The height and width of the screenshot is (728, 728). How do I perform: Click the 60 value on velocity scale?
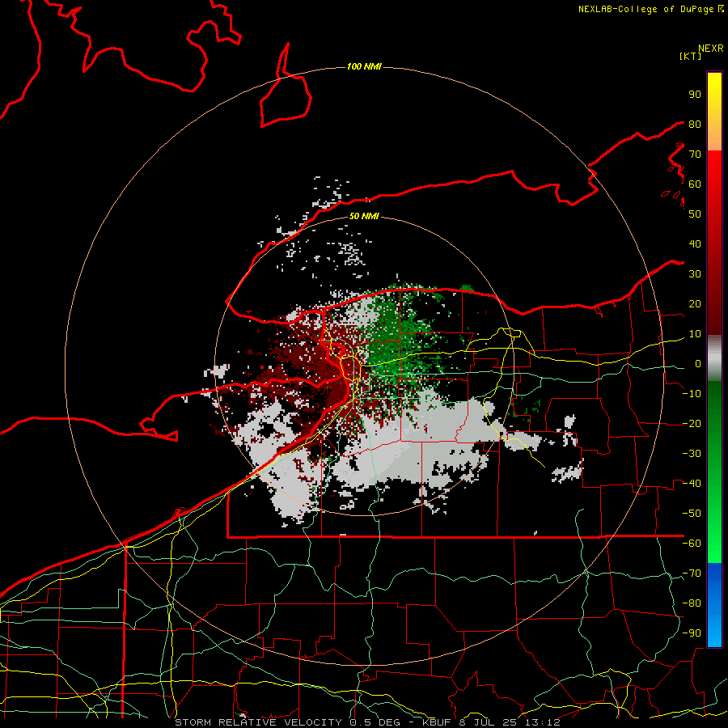pos(695,184)
